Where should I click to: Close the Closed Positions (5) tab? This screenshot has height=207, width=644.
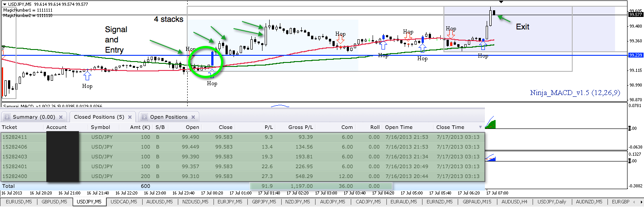click(130, 117)
